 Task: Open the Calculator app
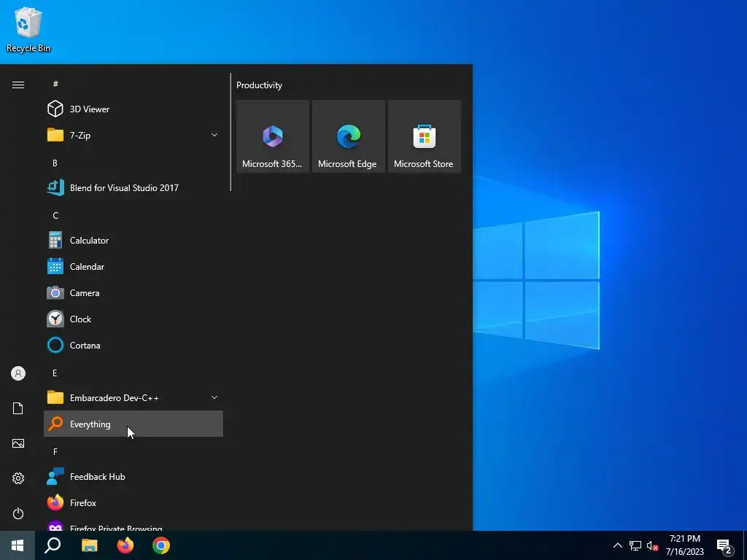pyautogui.click(x=133, y=241)
